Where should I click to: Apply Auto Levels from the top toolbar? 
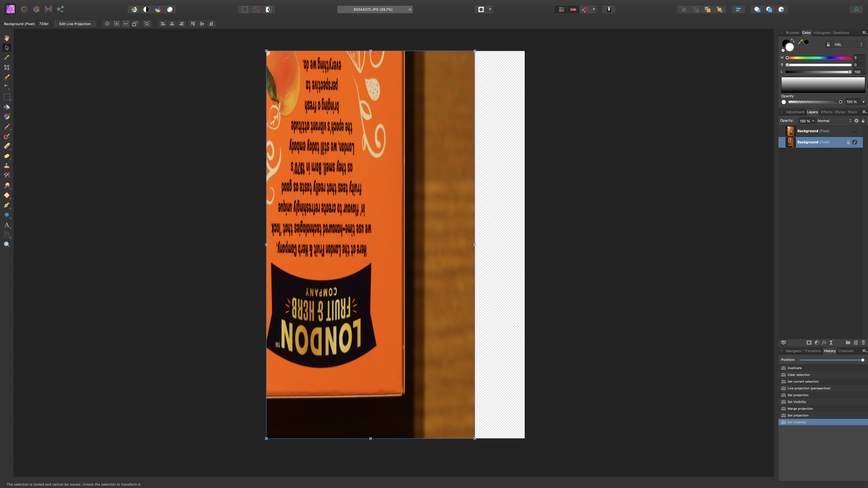coord(134,9)
